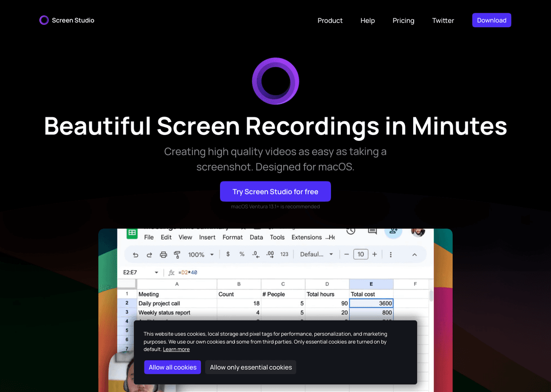Click the 'Daily project call' cell
The width and height of the screenshot is (551, 392).
point(177,303)
